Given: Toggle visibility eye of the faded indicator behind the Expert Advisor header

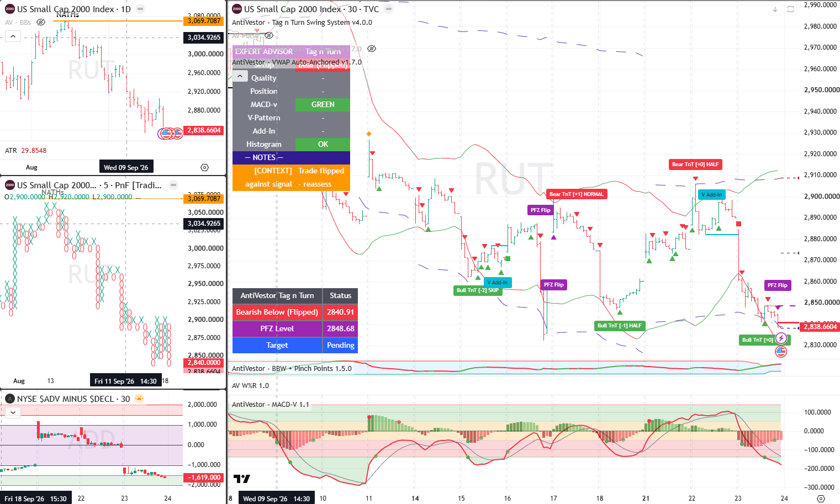Looking at the screenshot, I should pyautogui.click(x=372, y=49).
